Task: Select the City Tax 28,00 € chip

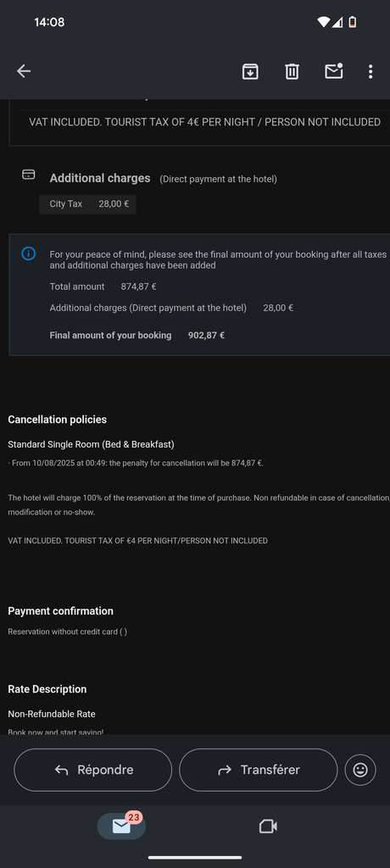Action: pos(87,203)
